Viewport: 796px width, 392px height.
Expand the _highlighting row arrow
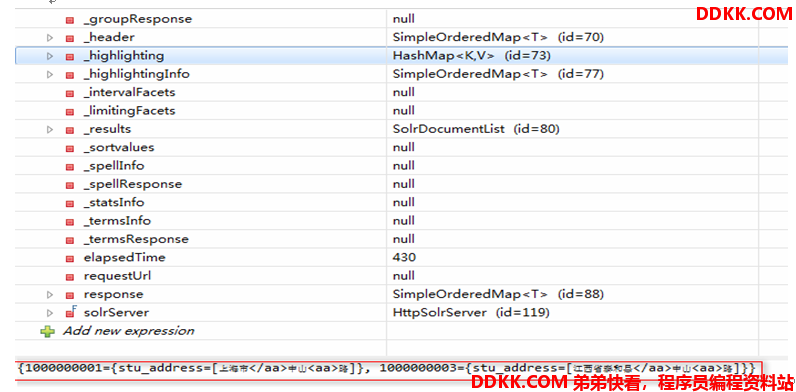click(x=50, y=56)
